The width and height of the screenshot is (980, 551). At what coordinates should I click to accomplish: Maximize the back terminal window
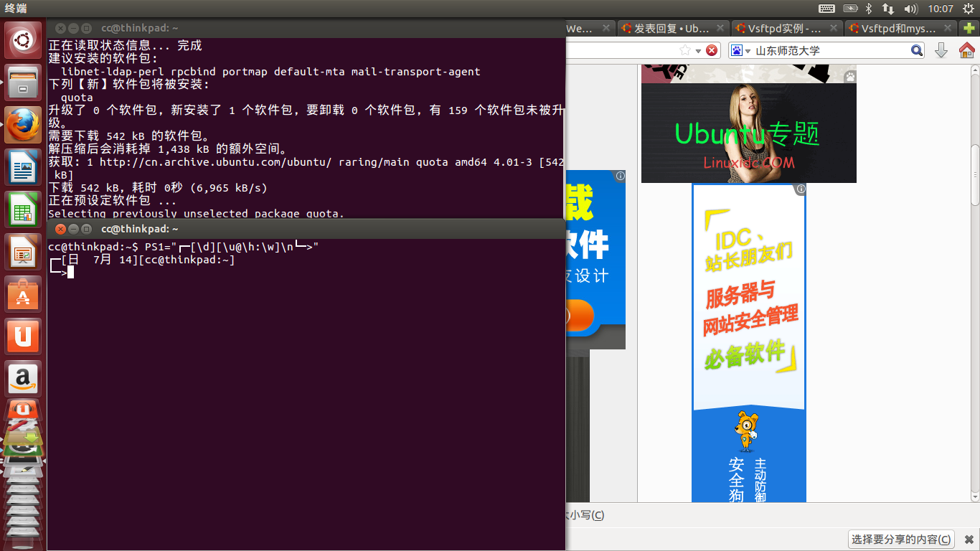pos(86,28)
